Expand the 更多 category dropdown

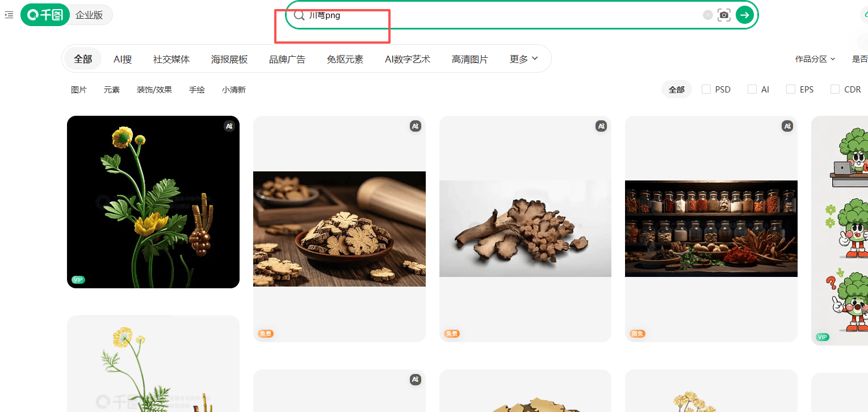[x=523, y=59]
